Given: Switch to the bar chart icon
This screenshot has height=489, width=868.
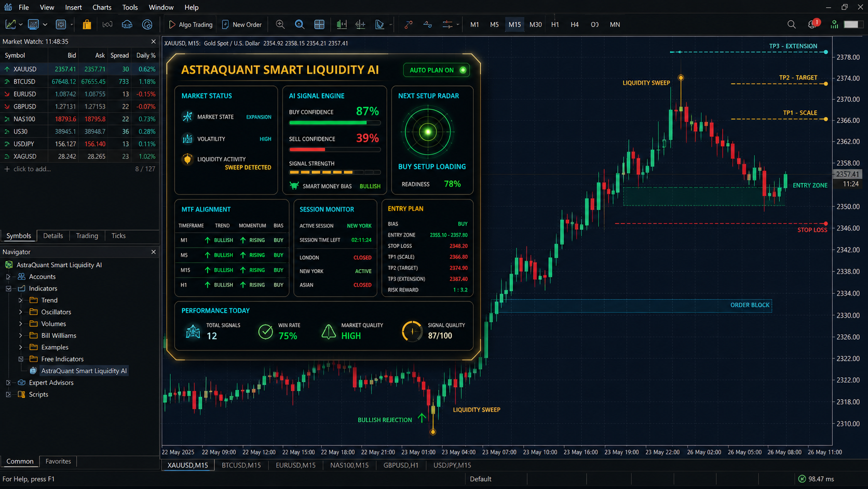Looking at the screenshot, I should tap(342, 24).
